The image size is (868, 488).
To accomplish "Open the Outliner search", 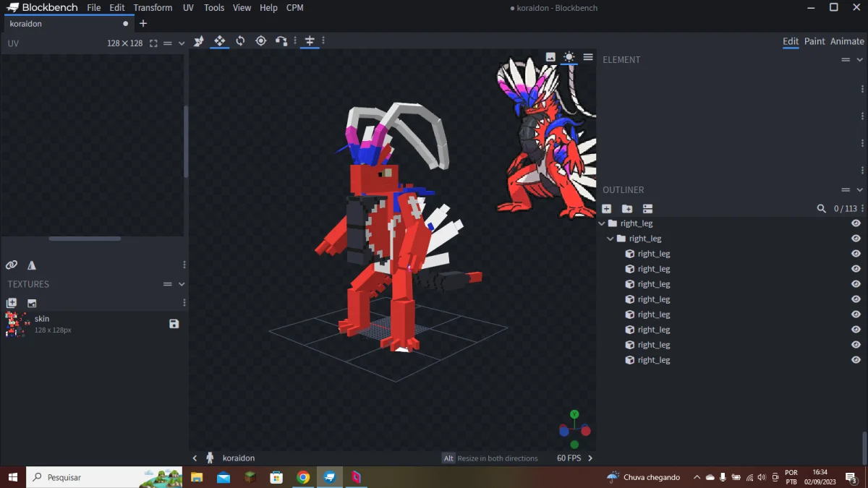I will tap(821, 208).
